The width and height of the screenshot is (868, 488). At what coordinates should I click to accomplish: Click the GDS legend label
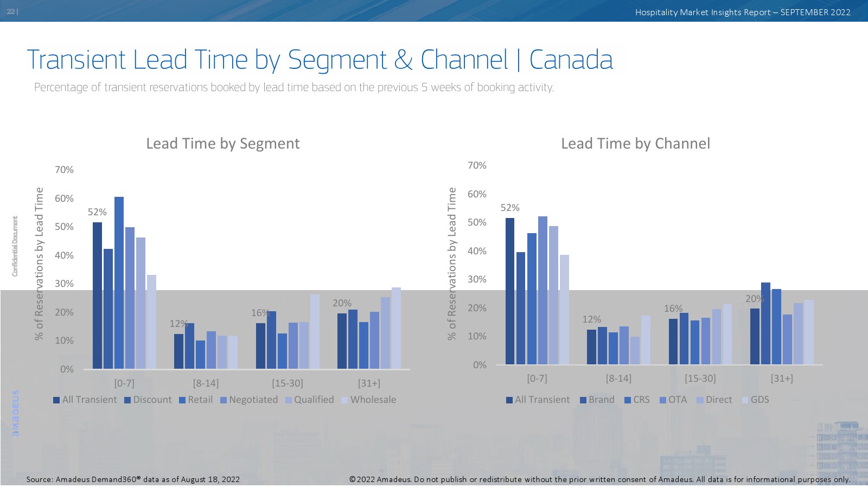(759, 400)
